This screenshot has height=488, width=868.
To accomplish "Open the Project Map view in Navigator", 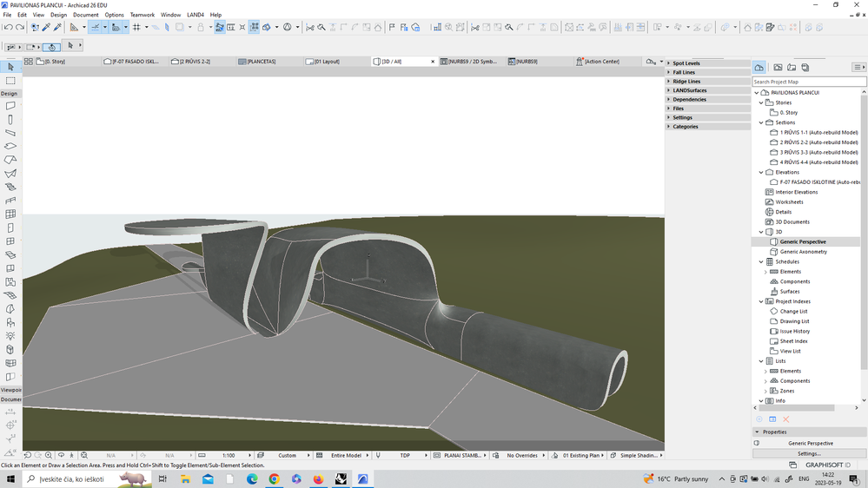I will [x=759, y=67].
